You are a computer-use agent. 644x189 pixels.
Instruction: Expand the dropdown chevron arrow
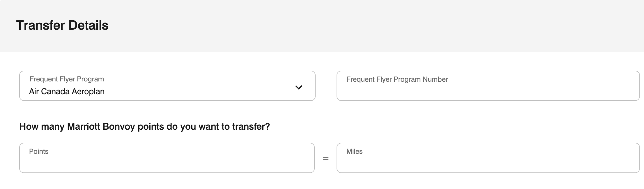click(x=299, y=87)
